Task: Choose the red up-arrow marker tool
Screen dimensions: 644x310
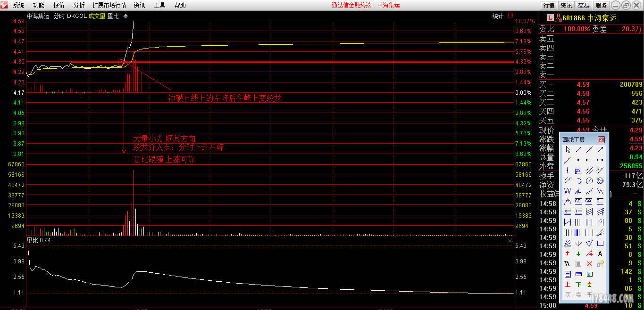Action: coord(568,254)
